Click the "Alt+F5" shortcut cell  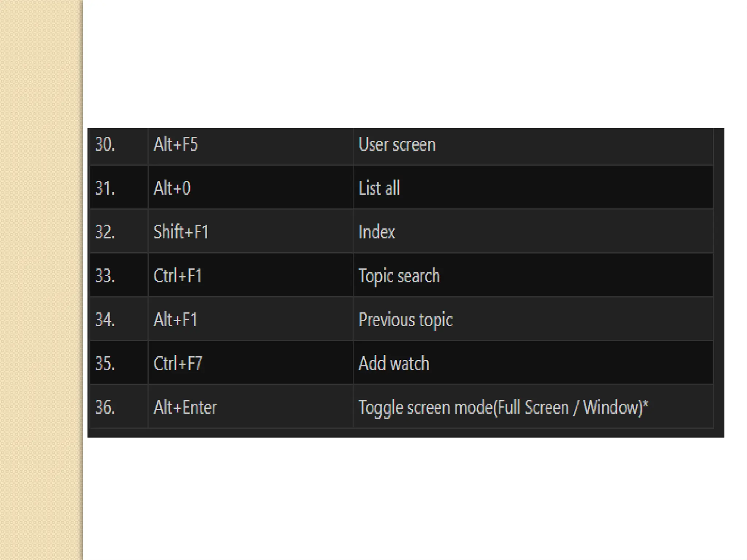[x=176, y=144]
